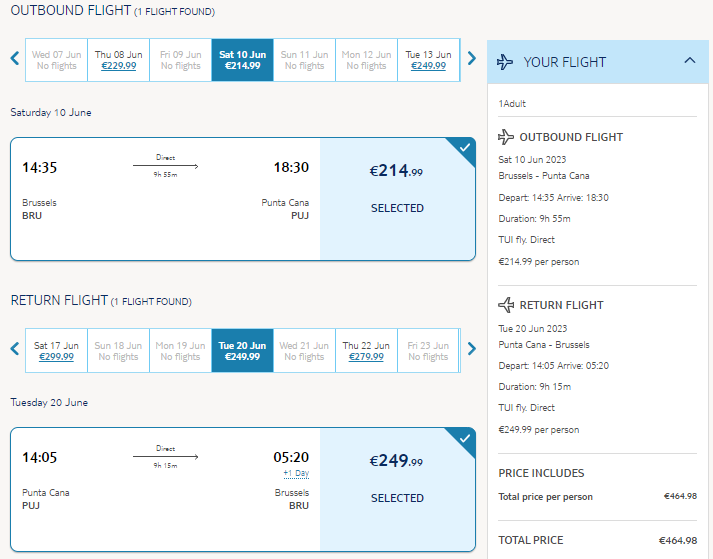Click the active Sat 10 Jun date tab

[x=242, y=60]
